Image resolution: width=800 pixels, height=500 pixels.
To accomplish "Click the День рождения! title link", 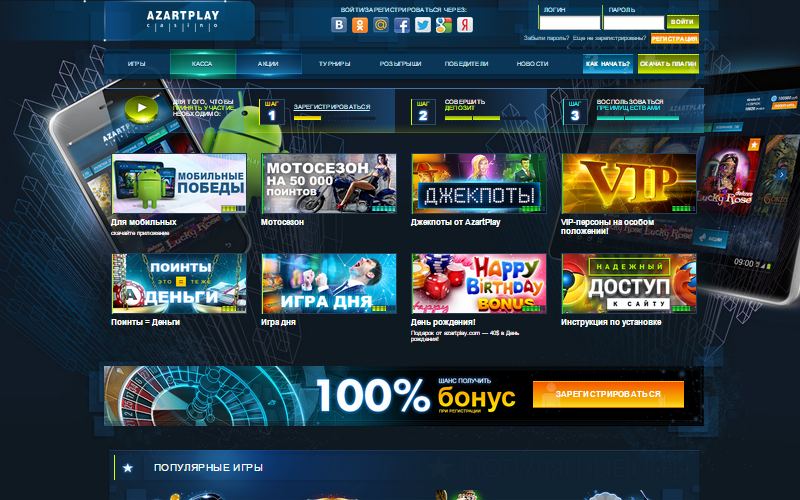I will 443,322.
